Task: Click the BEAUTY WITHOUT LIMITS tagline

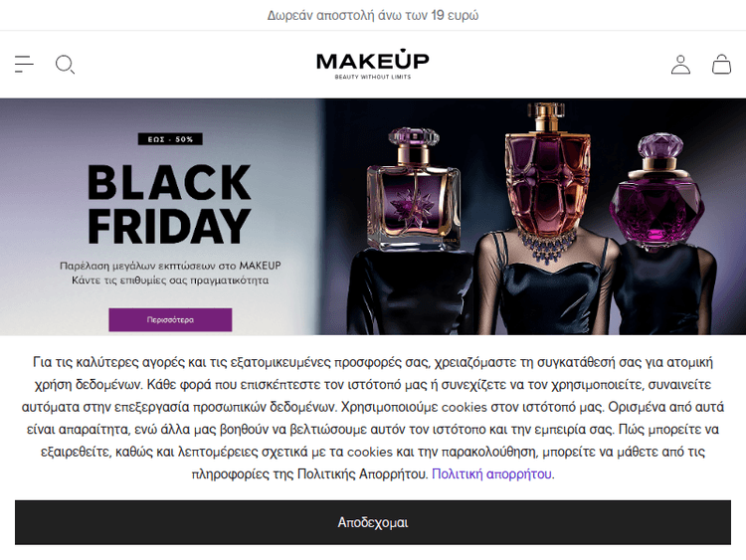Action: point(373,77)
